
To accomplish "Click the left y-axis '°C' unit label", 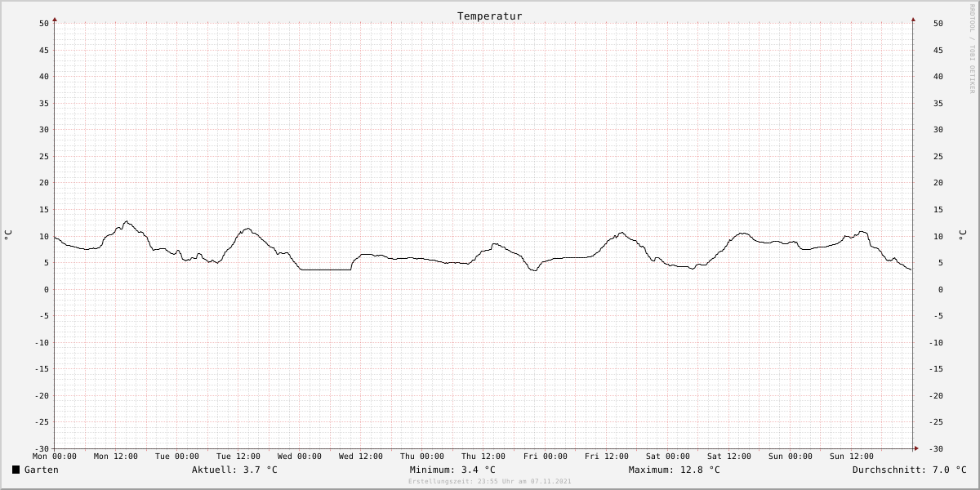I will (8, 235).
